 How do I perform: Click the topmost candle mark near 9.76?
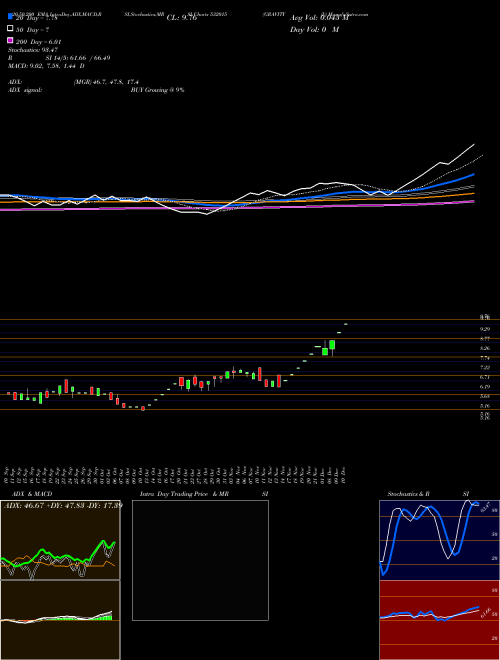coord(346,324)
